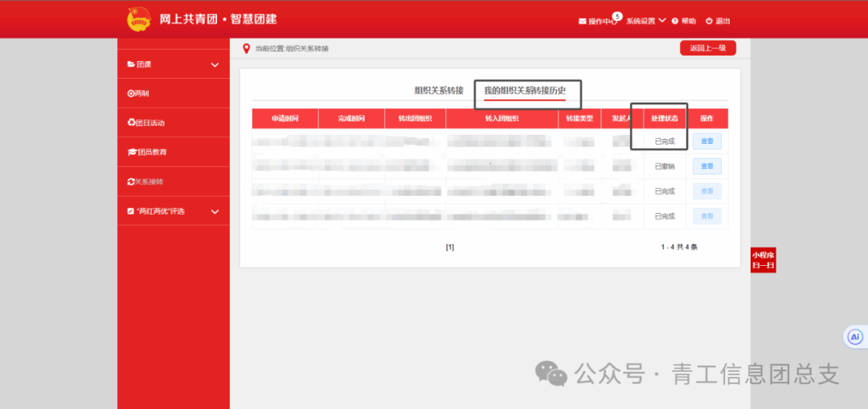Click 查看 for the 已撤销 record
Viewport: 868px width, 409px height.
[x=706, y=166]
